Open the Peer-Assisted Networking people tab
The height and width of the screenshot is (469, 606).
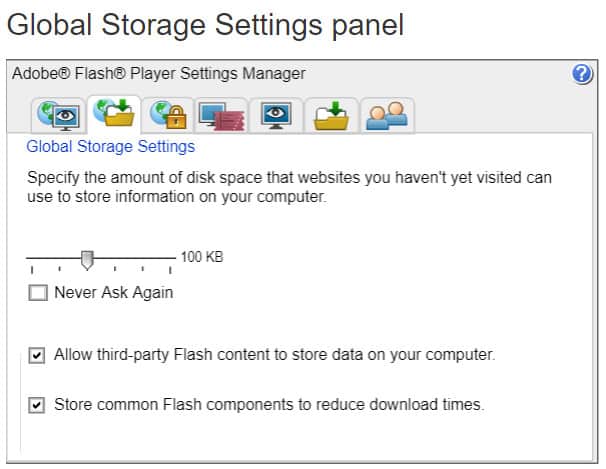click(387, 116)
